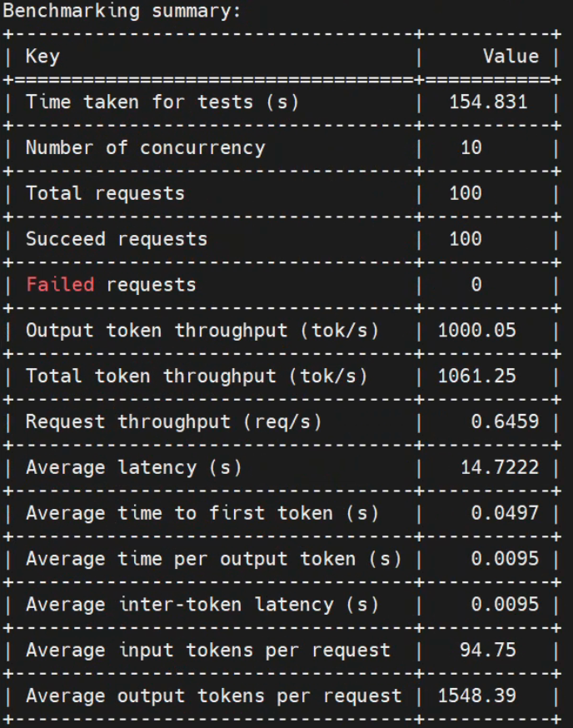Viewport: 573px width, 728px height.
Task: Select the 1061.25 total throughput value
Action: [476, 376]
